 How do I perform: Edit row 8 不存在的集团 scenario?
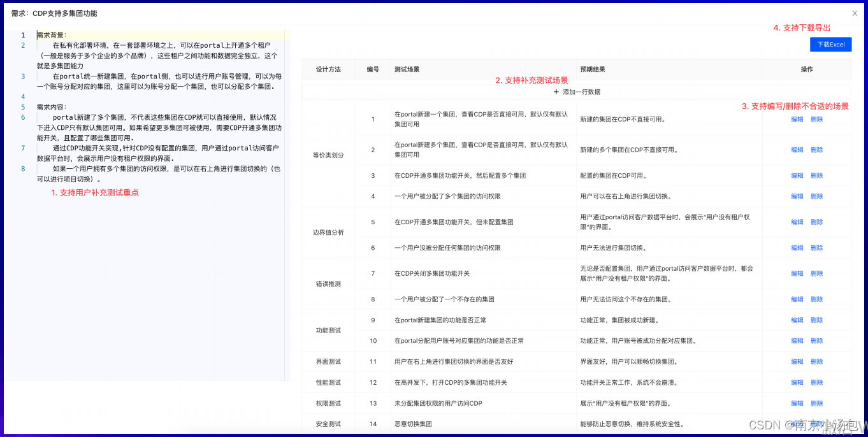coord(797,299)
